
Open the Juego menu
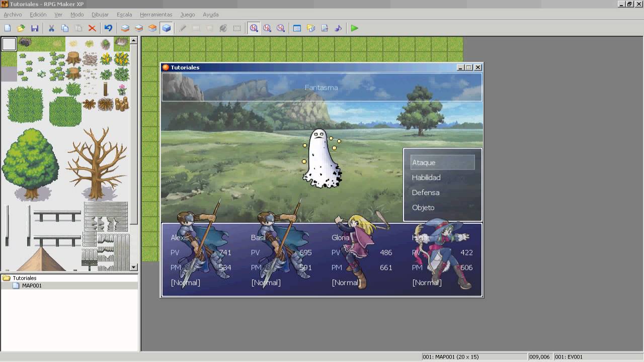[188, 15]
